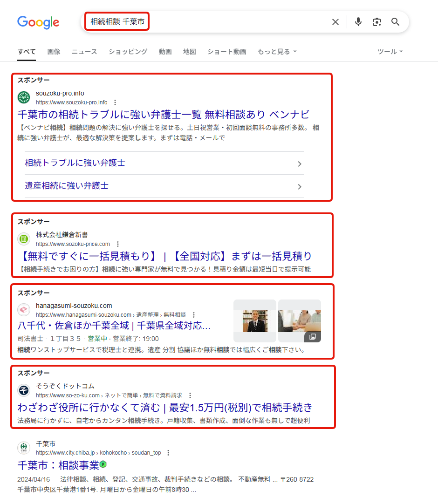Open Google Lens image search camera icon
The image size is (438, 504).
click(377, 22)
